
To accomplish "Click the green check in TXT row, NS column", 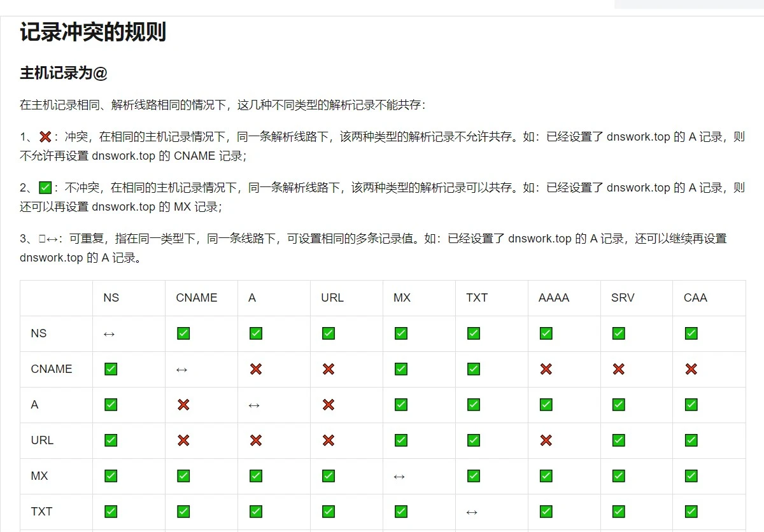I will (111, 512).
